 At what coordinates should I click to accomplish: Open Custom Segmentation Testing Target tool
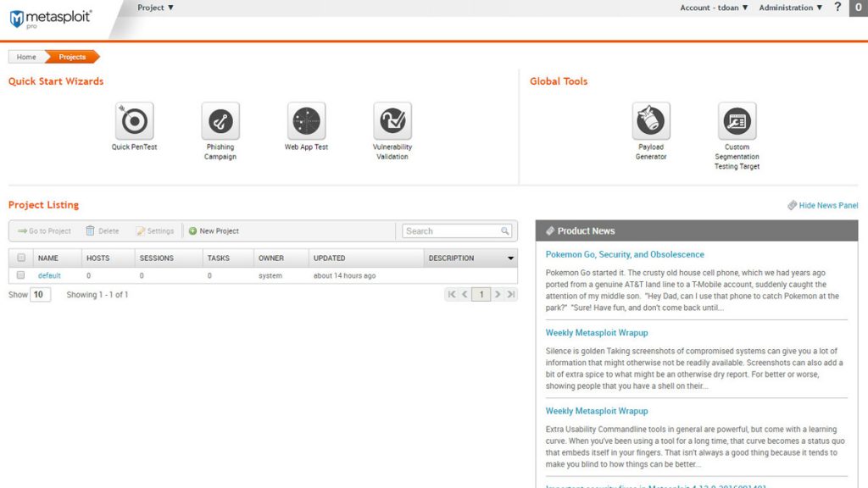[737, 121]
